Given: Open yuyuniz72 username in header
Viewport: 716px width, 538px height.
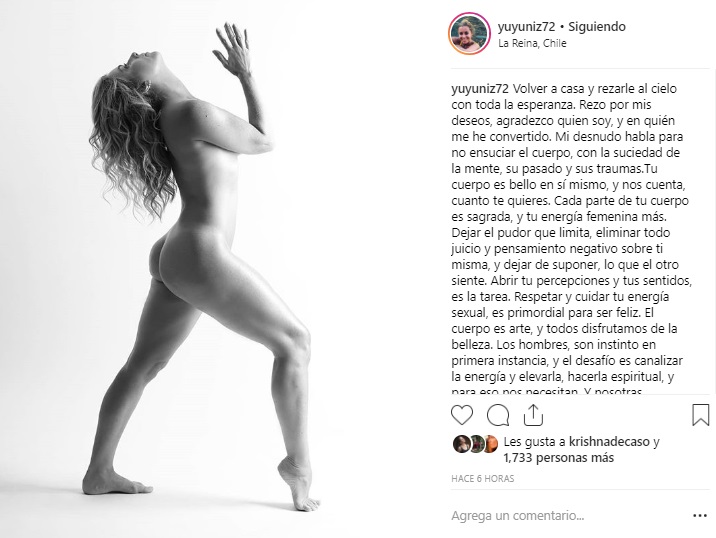Looking at the screenshot, I should 526,26.
